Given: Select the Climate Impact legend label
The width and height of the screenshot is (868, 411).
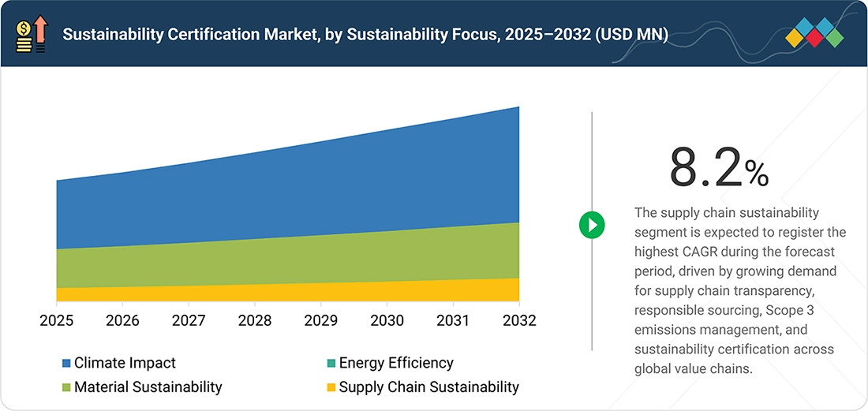Looking at the screenshot, I should click(125, 363).
